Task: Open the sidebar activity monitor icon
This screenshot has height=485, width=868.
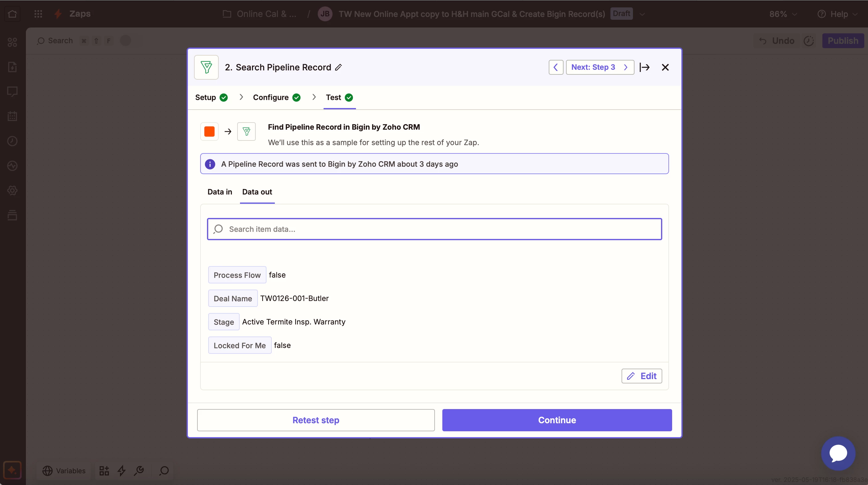Action: click(x=12, y=165)
